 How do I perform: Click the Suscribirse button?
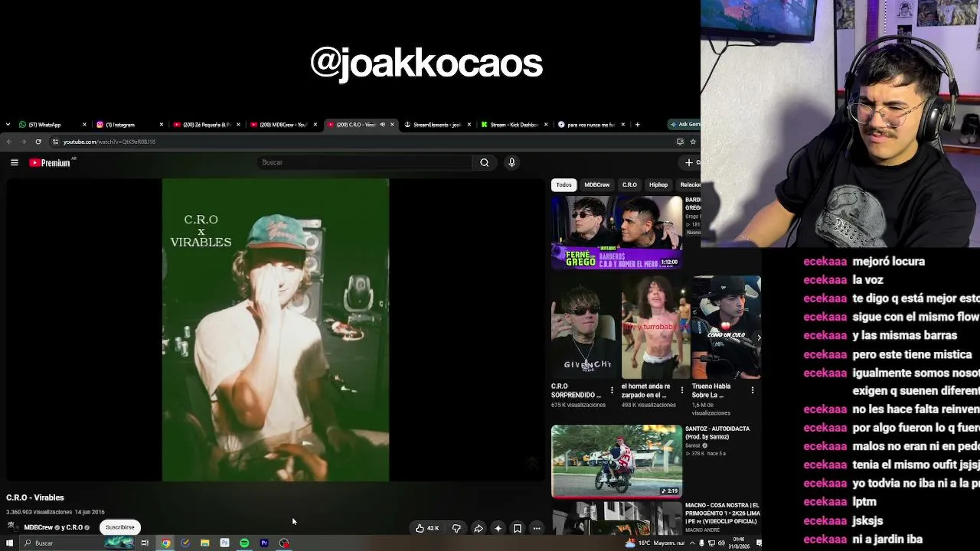click(x=120, y=527)
